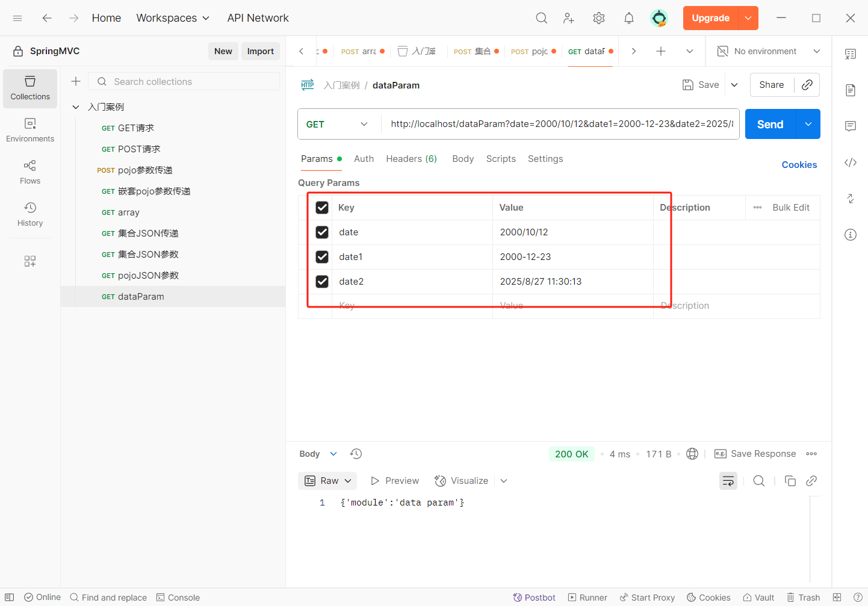Open the GET method dropdown
Viewport: 868px width, 606px height.
[x=338, y=124]
